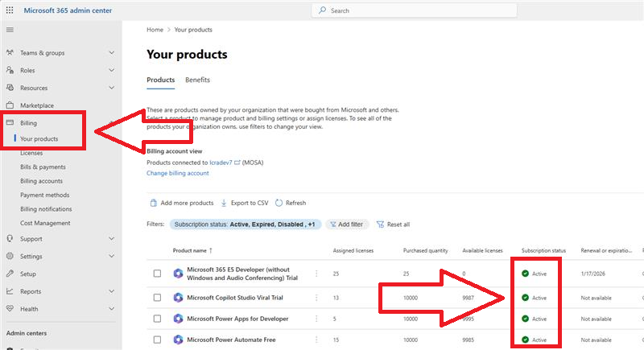
Task: Click the Copilot Studio Viral Trial product icon
Action: [178, 298]
